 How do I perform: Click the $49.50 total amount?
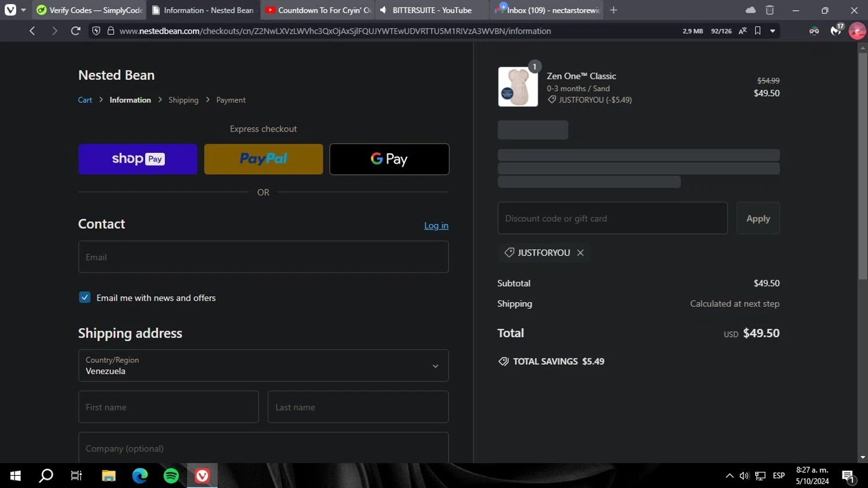tap(761, 333)
